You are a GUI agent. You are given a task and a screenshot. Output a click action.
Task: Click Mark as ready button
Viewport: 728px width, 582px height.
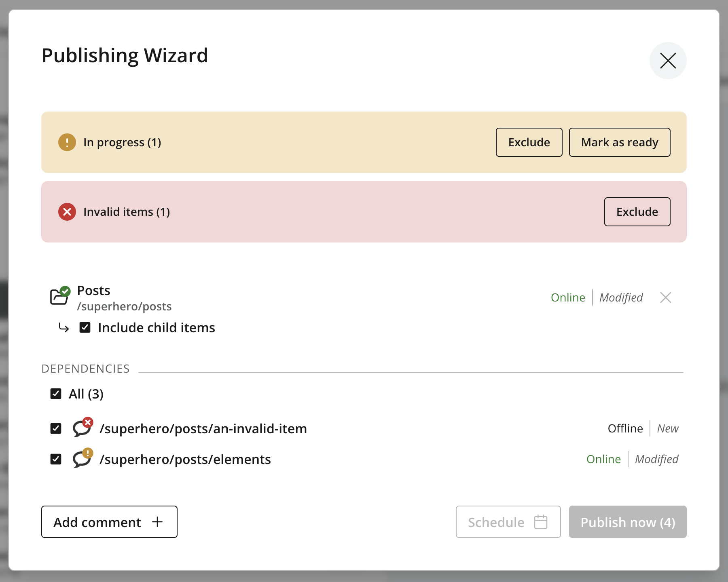[620, 142]
